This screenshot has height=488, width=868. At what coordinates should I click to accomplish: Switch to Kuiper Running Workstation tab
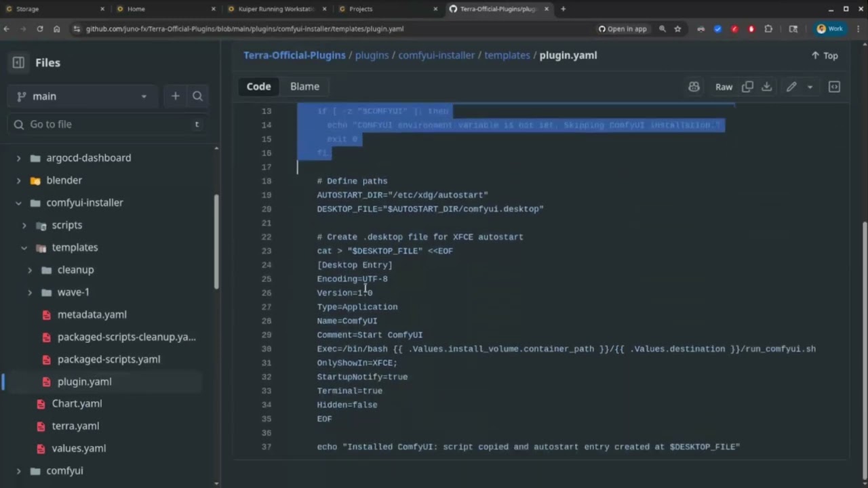[x=276, y=9]
